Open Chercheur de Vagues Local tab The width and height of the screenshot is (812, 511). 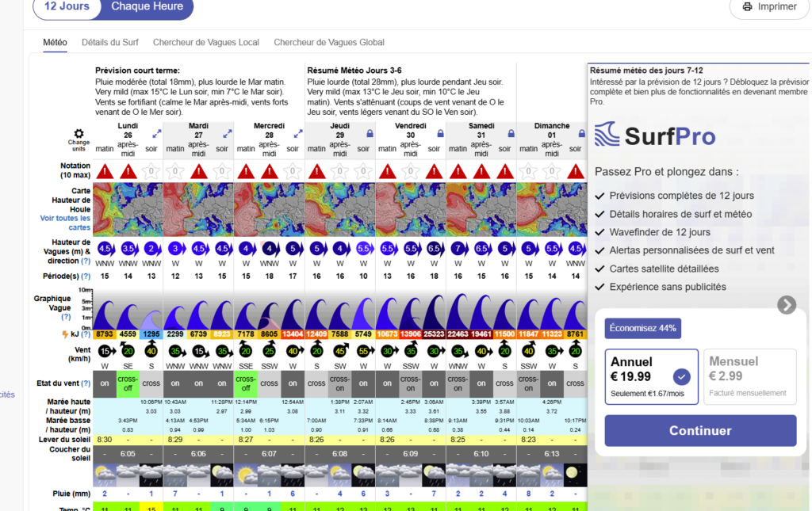[x=205, y=43]
